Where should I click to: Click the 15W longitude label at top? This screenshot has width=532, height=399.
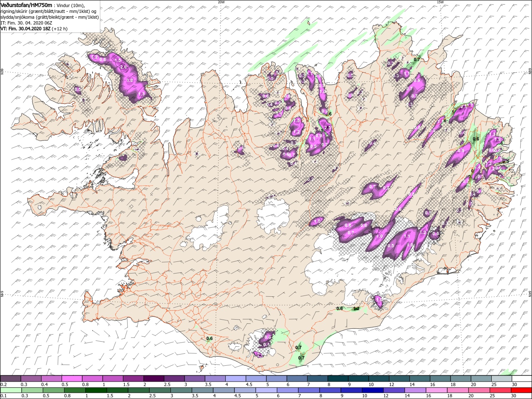(440, 2)
